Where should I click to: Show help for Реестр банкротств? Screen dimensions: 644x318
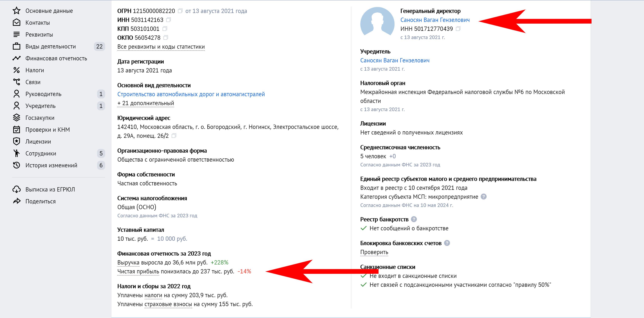pos(414,219)
